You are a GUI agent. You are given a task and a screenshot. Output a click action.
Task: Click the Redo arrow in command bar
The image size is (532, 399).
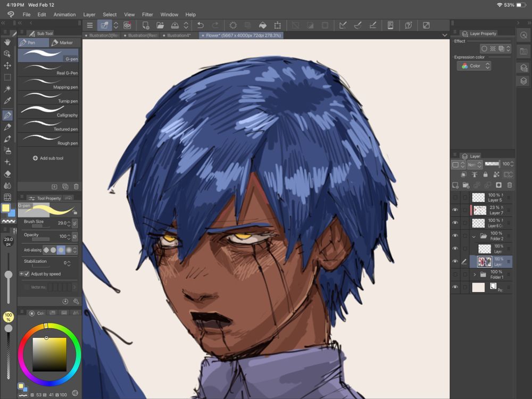pyautogui.click(x=215, y=25)
